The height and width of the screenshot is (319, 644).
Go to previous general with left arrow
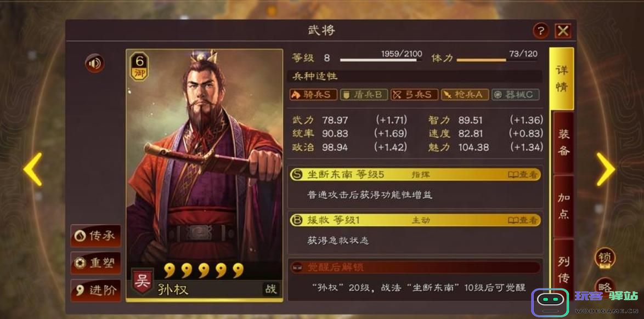pos(33,169)
